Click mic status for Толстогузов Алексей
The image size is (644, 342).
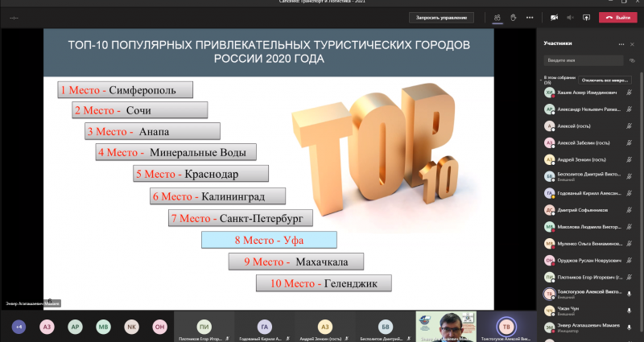pyautogui.click(x=628, y=293)
